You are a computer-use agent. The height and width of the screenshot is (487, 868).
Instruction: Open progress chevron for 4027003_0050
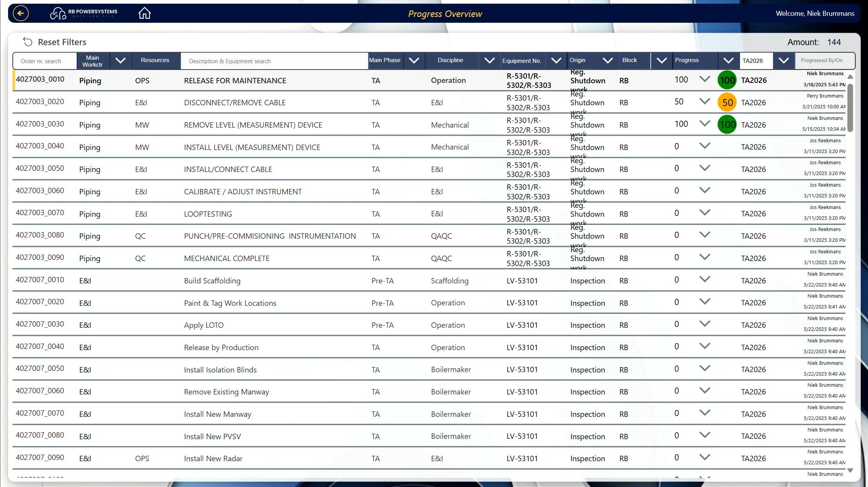point(705,168)
